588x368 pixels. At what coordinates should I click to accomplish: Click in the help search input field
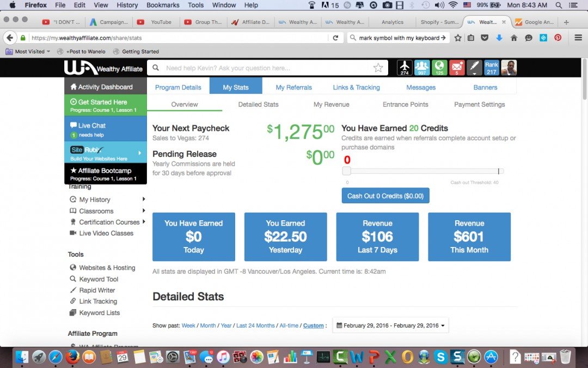[x=267, y=68]
